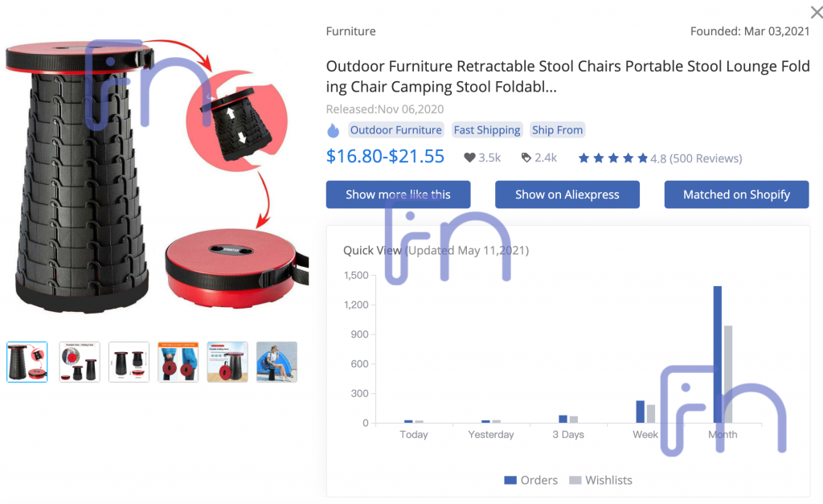823x504 pixels.
Task: Open the Show on Aliexpress button
Action: click(x=567, y=195)
